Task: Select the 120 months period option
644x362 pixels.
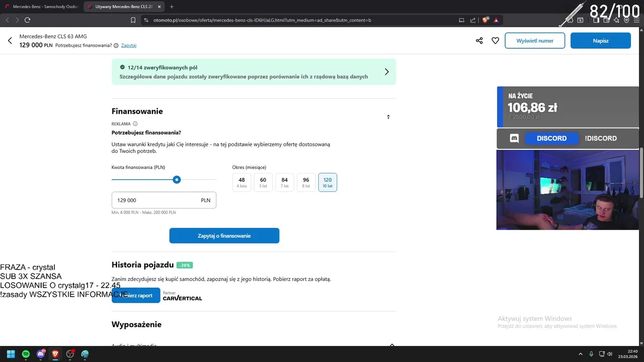Action: click(x=328, y=183)
